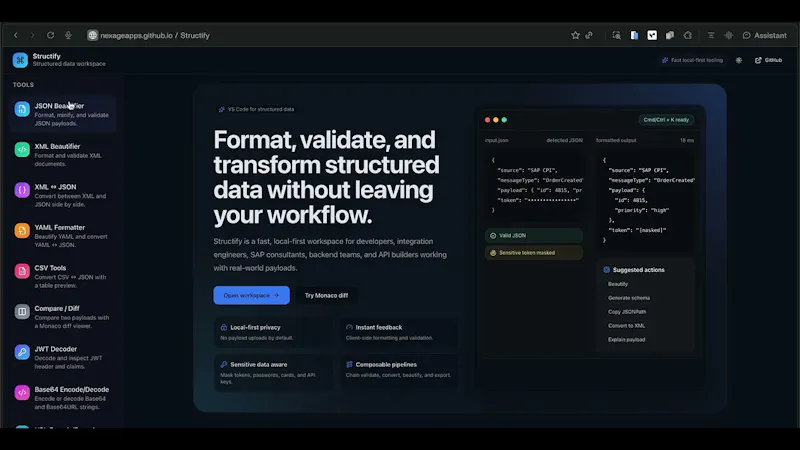Image resolution: width=800 pixels, height=450 pixels.
Task: Click the Cmd/Ctrl + K ready badge
Action: coord(666,120)
